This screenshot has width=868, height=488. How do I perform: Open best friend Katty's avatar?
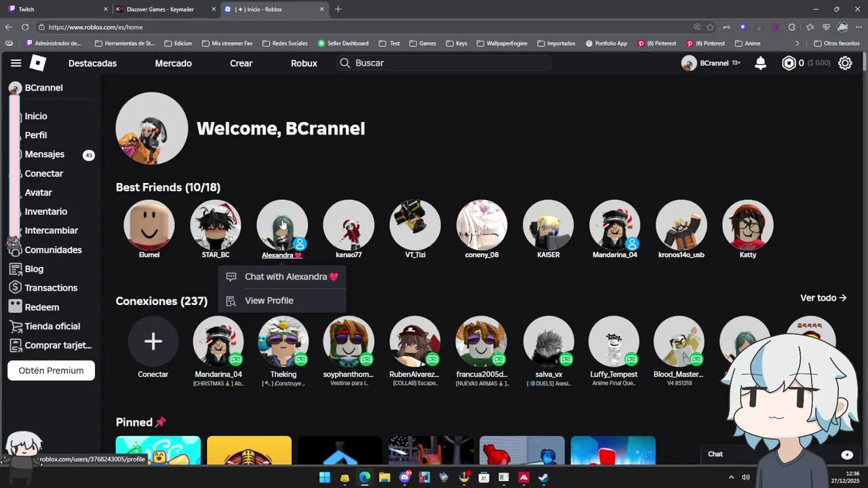[x=747, y=224]
